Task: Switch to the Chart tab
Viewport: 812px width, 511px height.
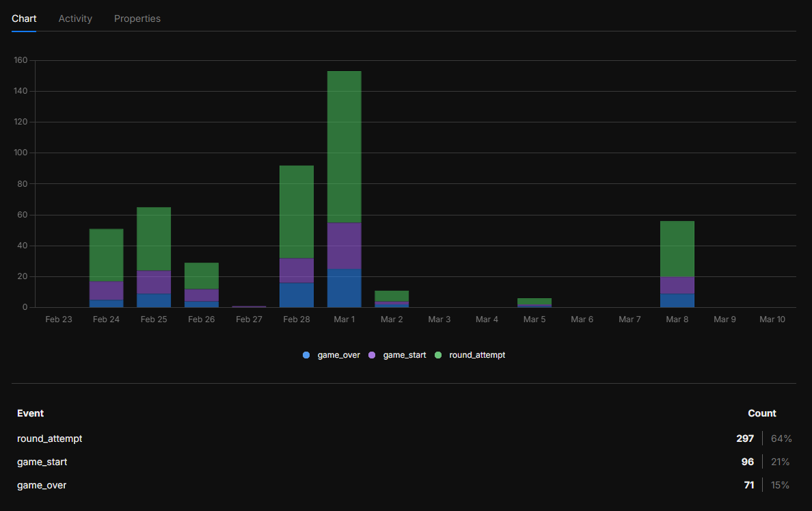Action: click(x=24, y=18)
